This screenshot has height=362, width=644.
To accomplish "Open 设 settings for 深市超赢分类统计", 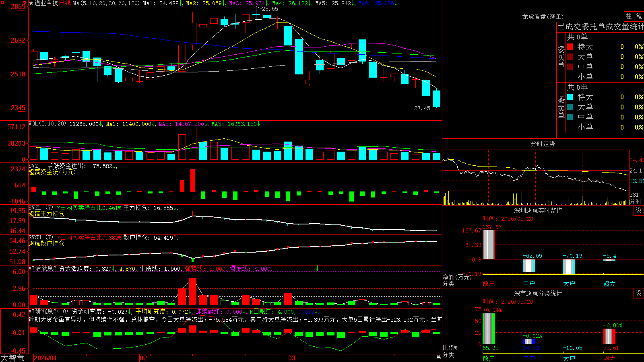I will (639, 293).
